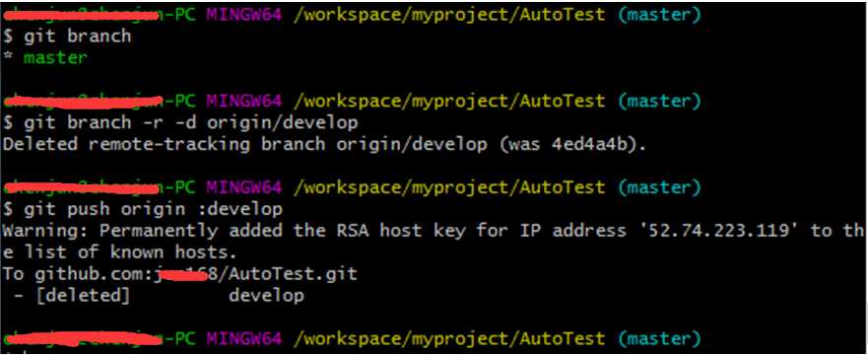868x356 pixels.
Task: Click the 'e list of known hosts.' line
Action: (x=119, y=252)
